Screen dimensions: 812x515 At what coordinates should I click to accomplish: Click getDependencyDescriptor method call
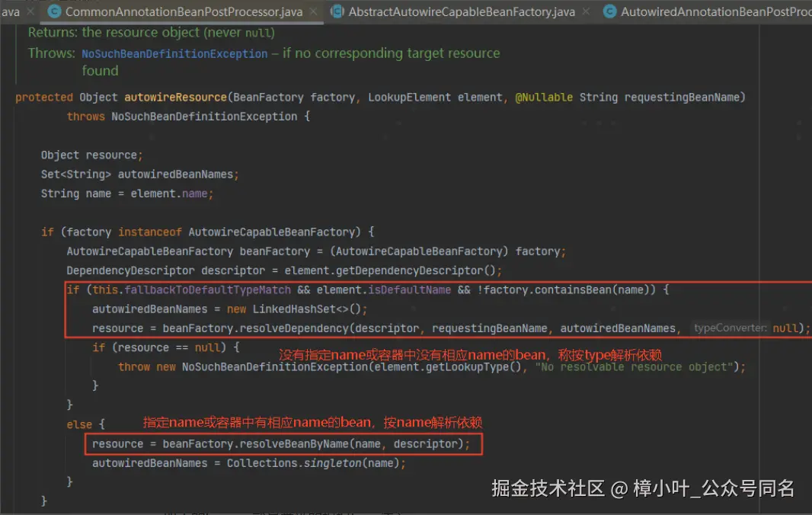(409, 270)
